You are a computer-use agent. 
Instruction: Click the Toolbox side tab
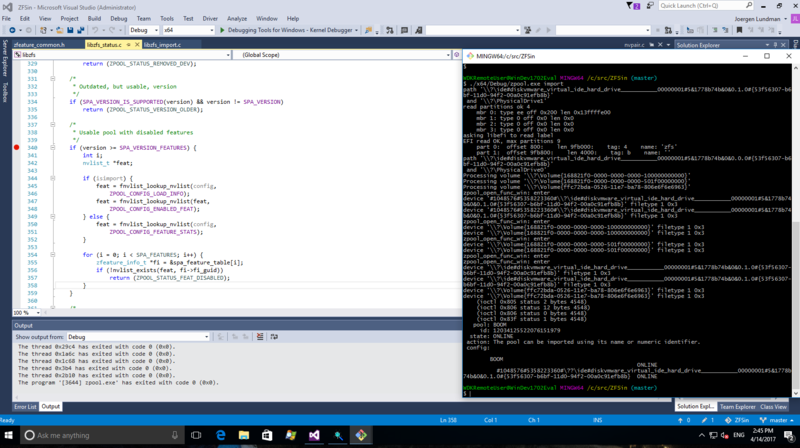click(5, 92)
